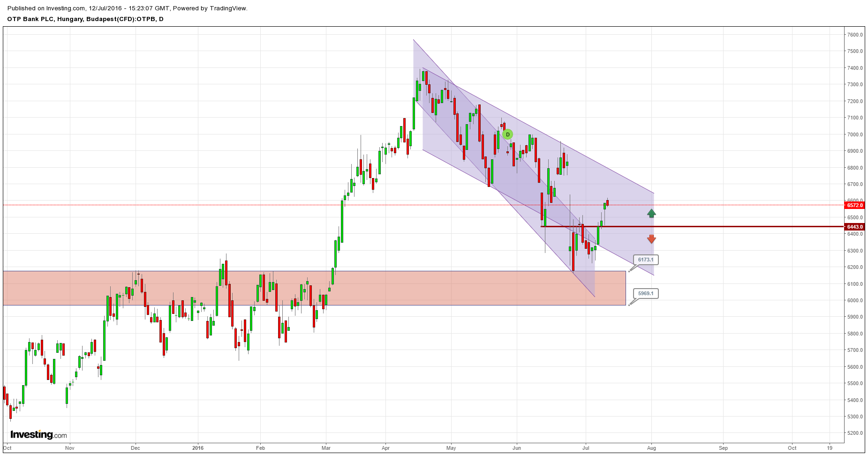The width and height of the screenshot is (868, 454).
Task: Click the chart title OTP Bank PLC
Action: tap(85, 19)
